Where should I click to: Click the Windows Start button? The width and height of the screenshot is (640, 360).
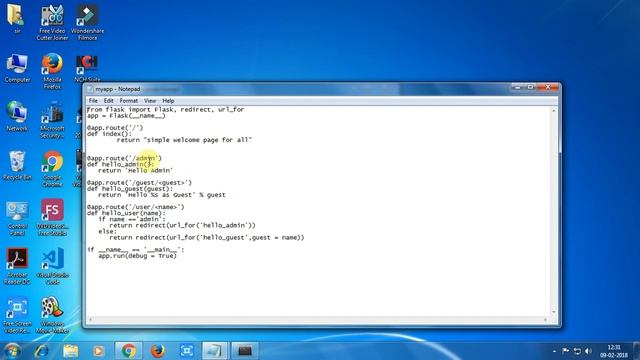(x=12, y=351)
